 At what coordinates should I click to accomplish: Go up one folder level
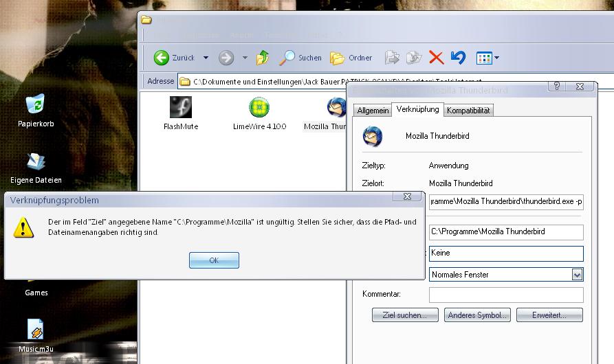(263, 58)
